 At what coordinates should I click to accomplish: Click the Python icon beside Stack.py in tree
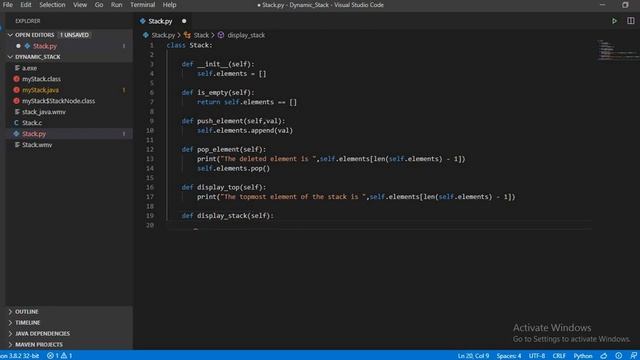(16, 133)
